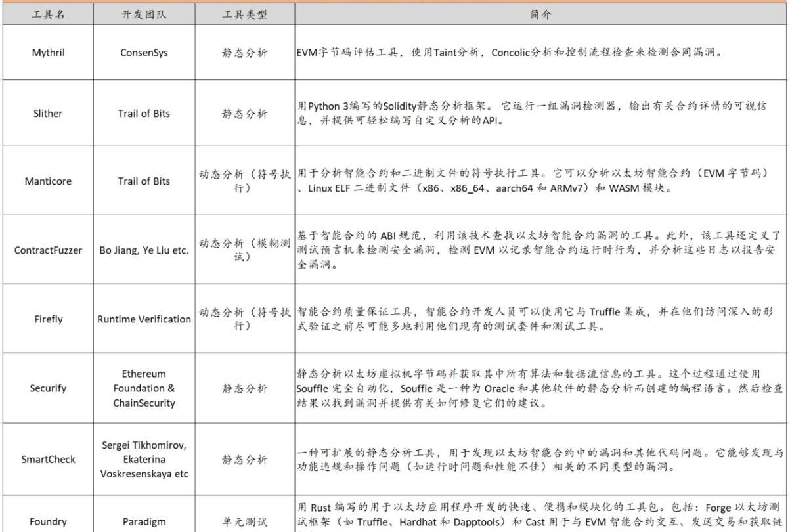Click the Runtime Verification team cell
Screen dimensions: 790x532
pos(144,319)
